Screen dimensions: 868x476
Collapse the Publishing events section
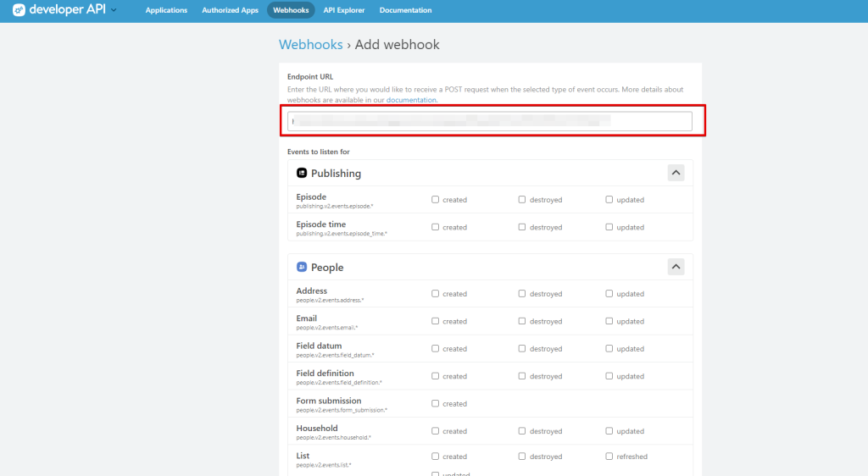click(676, 173)
